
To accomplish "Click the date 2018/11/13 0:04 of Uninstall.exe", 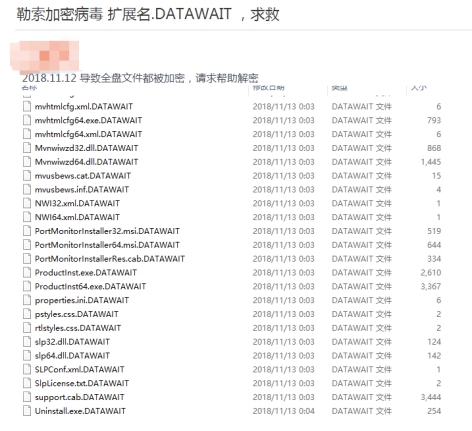I will coord(283,411).
